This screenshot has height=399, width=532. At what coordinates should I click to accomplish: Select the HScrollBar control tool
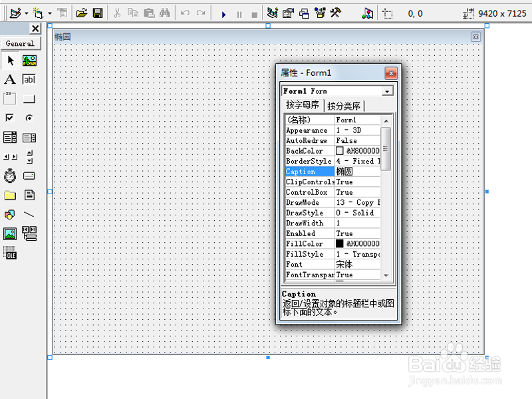point(10,157)
